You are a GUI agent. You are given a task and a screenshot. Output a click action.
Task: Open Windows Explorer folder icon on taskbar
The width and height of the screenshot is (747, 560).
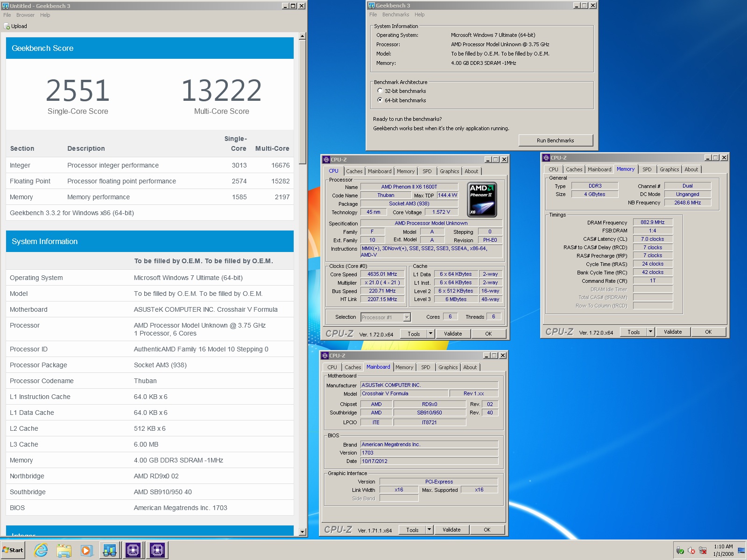pos(64,551)
